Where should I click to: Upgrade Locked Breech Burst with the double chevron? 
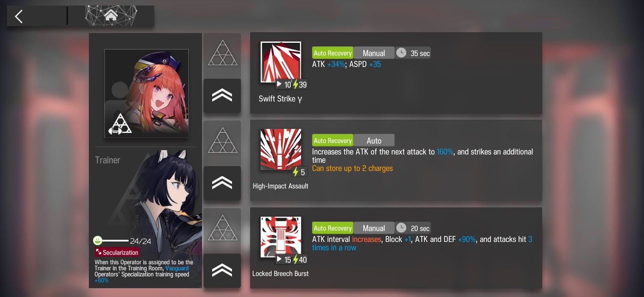[222, 271]
